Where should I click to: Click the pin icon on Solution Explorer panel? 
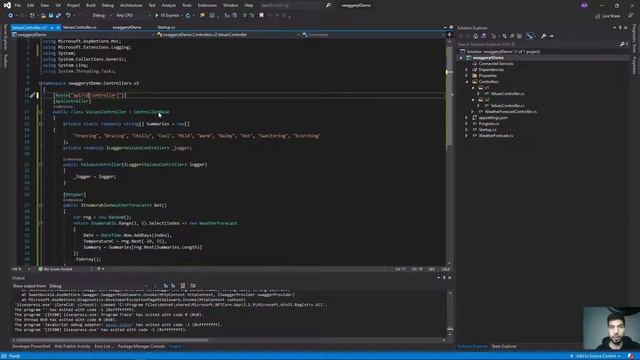[x=620, y=28]
